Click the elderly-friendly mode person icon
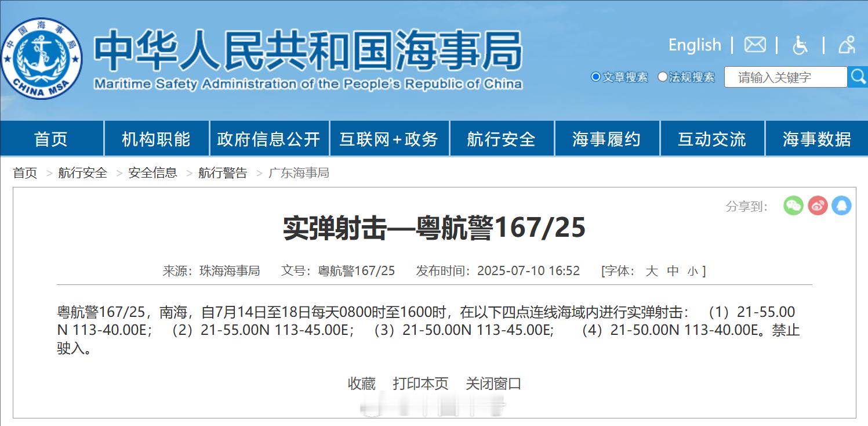This screenshot has height=426, width=868. pyautogui.click(x=847, y=45)
